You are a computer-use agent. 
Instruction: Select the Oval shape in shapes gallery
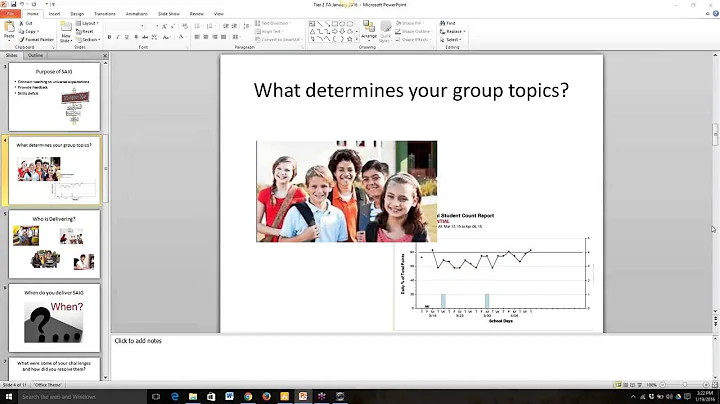342,23
